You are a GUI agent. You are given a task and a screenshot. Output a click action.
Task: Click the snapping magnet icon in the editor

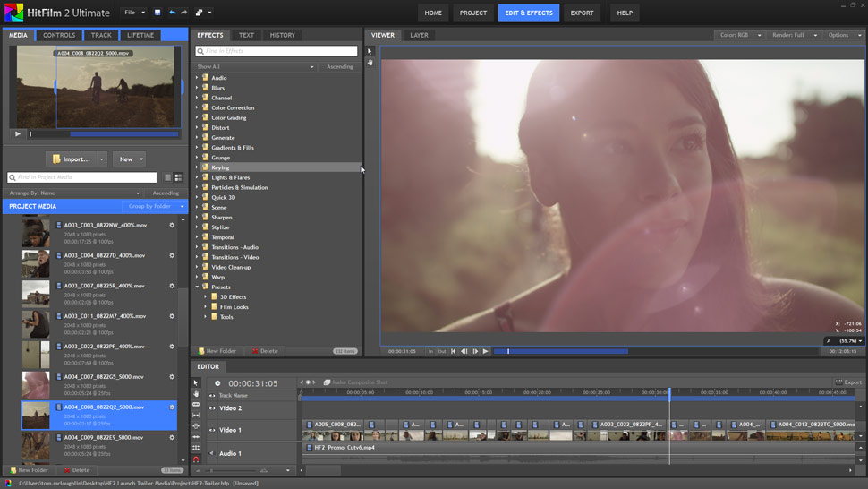pos(196,459)
